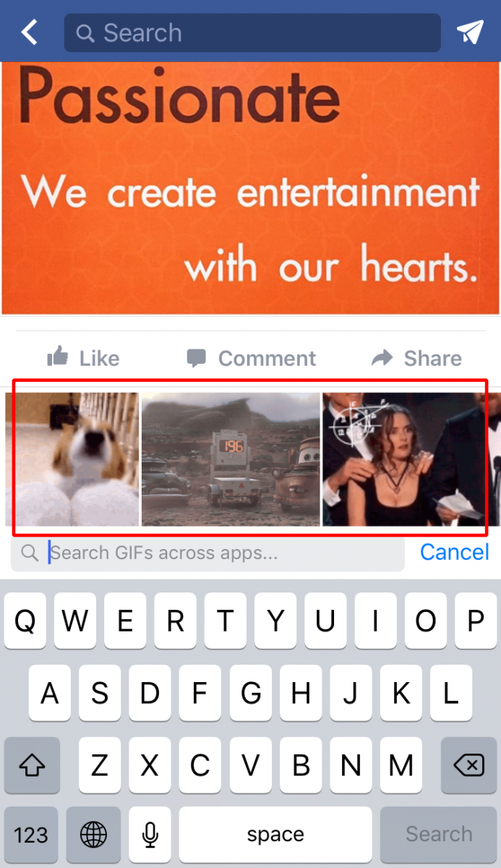501x868 pixels.
Task: Tap the globe keyboard language icon
Action: point(93,835)
